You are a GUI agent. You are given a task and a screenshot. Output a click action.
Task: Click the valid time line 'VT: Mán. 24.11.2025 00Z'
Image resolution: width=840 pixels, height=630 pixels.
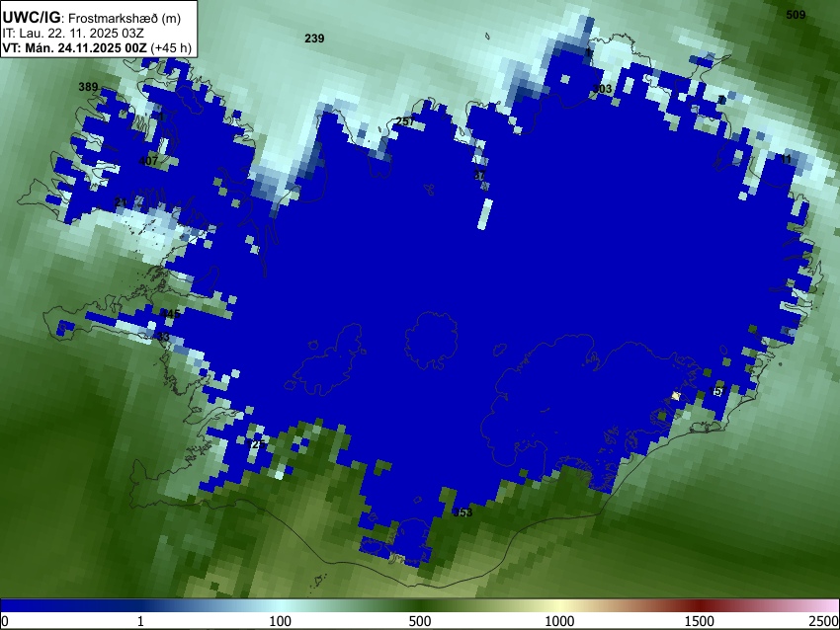click(x=74, y=47)
